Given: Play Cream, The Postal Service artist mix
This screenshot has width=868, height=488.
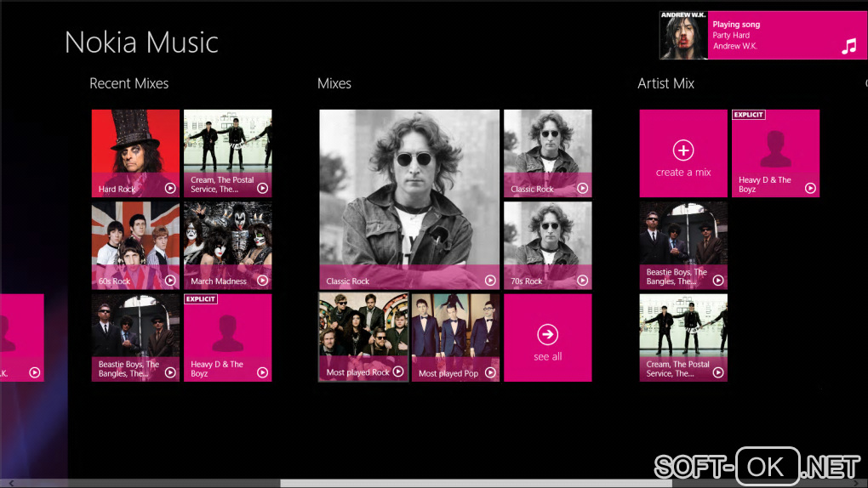Looking at the screenshot, I should pyautogui.click(x=718, y=372).
